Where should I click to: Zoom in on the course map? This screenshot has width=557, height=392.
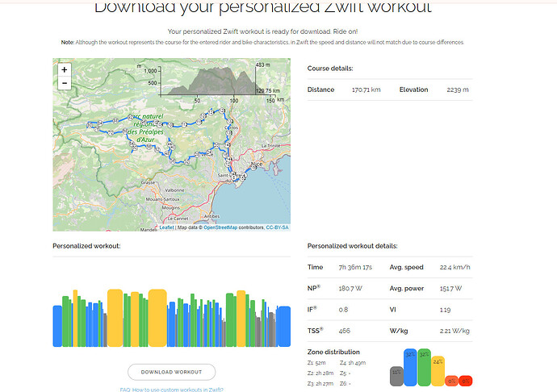65,69
